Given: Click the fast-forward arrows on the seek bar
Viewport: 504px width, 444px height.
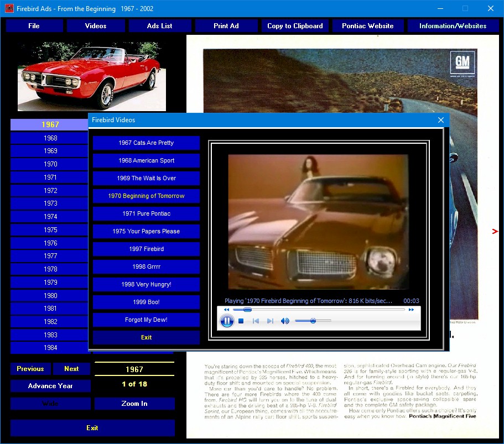Looking at the screenshot, I should coord(411,310).
